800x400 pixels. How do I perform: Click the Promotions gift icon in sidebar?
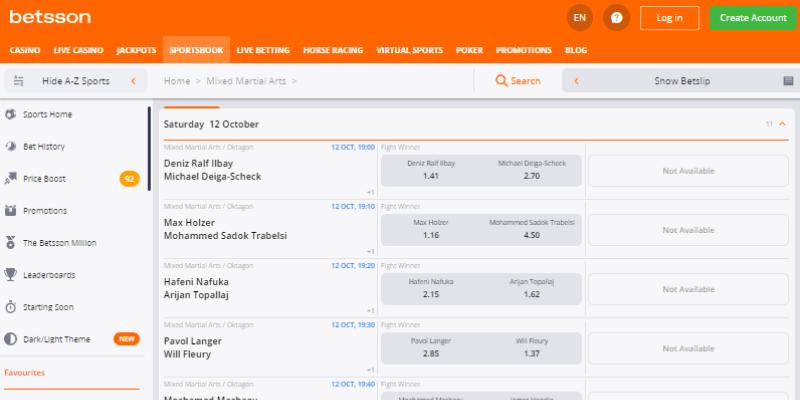(10, 211)
